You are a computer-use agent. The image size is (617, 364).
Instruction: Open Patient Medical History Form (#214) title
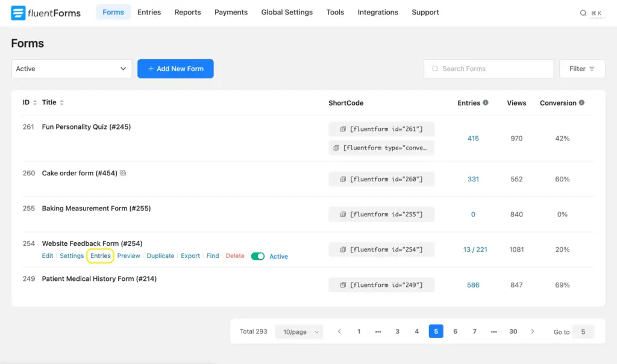click(99, 278)
